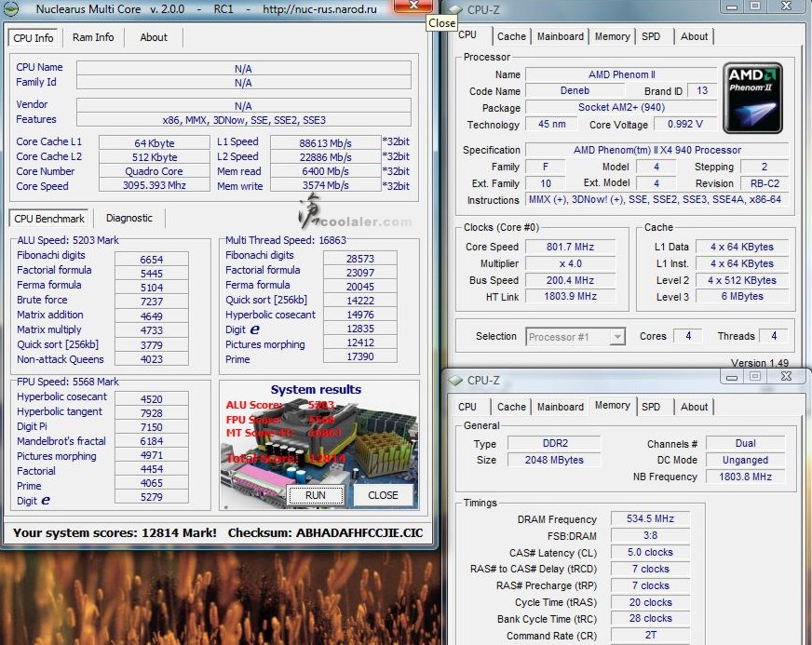Screen dimensions: 812x645
Task: Click the Nuclearus app icon in title bar
Action: (x=11, y=7)
